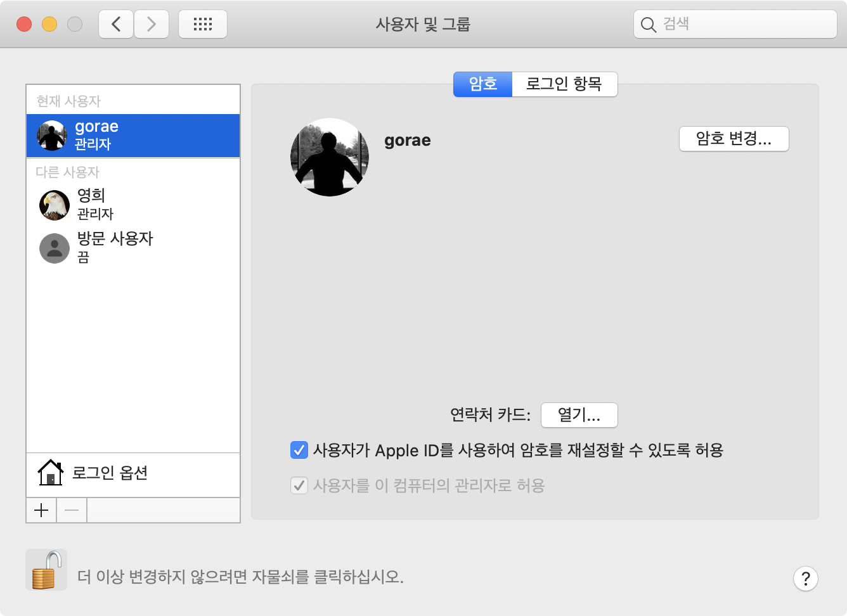Click the 검색 search field

click(x=735, y=24)
